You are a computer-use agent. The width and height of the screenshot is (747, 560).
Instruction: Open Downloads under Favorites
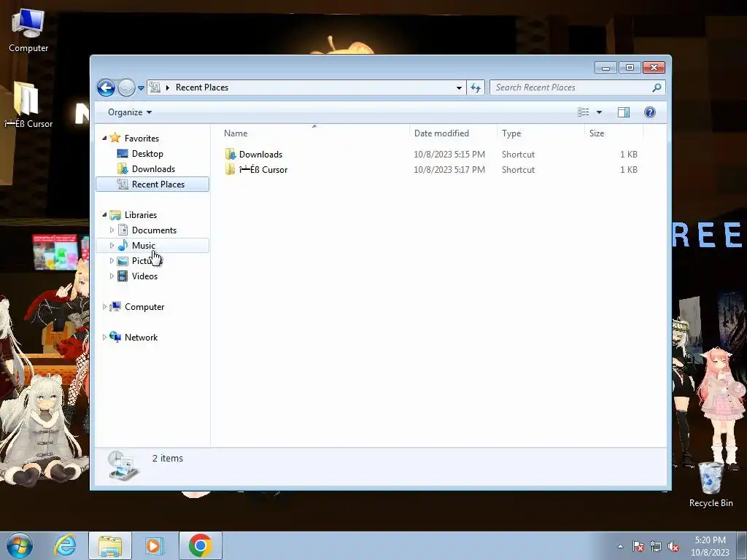153,169
